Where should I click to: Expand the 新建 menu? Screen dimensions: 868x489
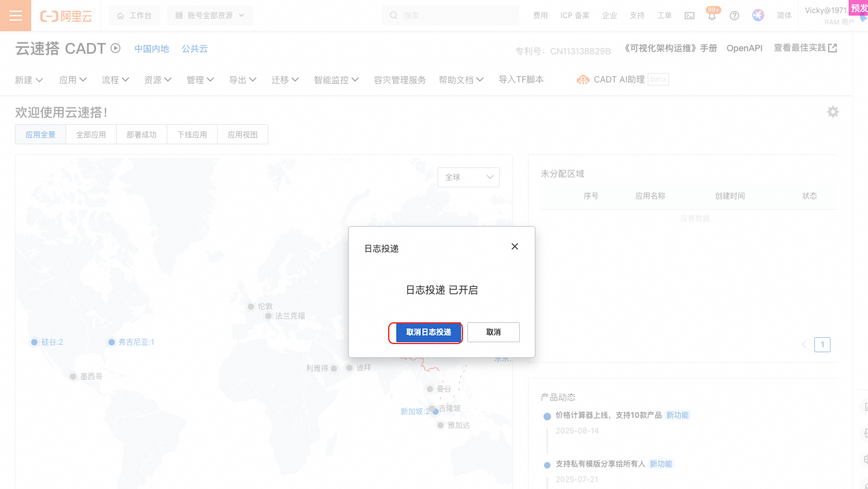click(29, 80)
